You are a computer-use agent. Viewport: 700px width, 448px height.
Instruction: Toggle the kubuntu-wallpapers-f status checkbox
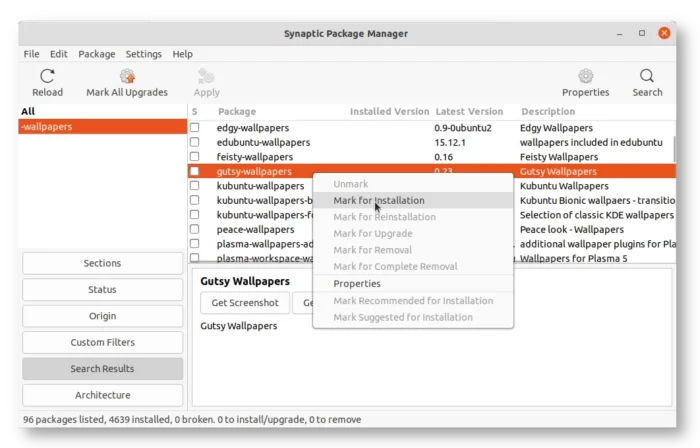tap(195, 215)
